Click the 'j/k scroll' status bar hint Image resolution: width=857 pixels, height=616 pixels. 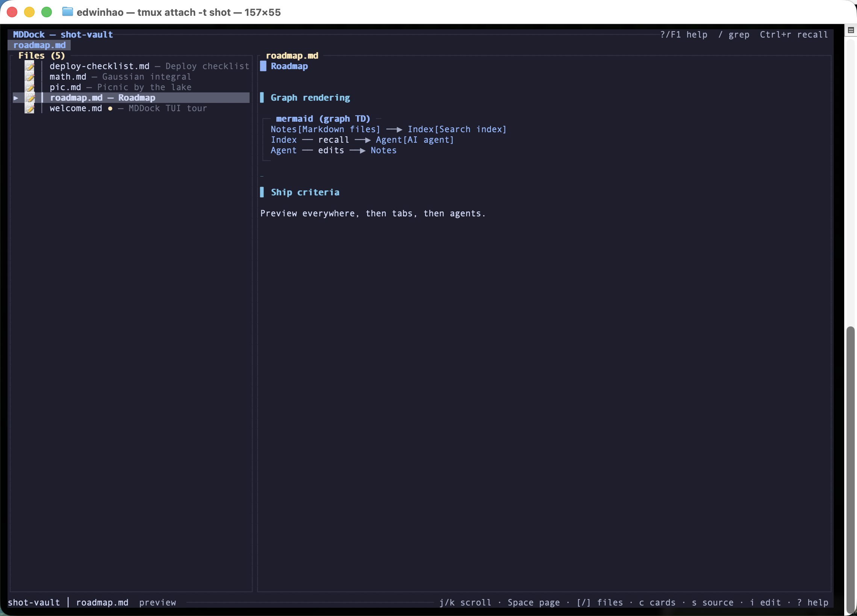tap(465, 602)
